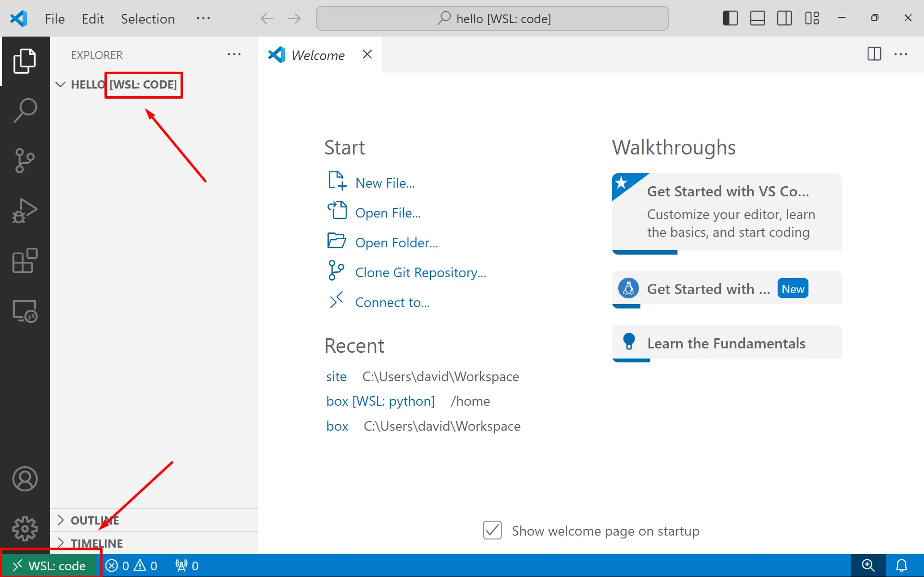Open the Search view in activity bar

tap(25, 110)
